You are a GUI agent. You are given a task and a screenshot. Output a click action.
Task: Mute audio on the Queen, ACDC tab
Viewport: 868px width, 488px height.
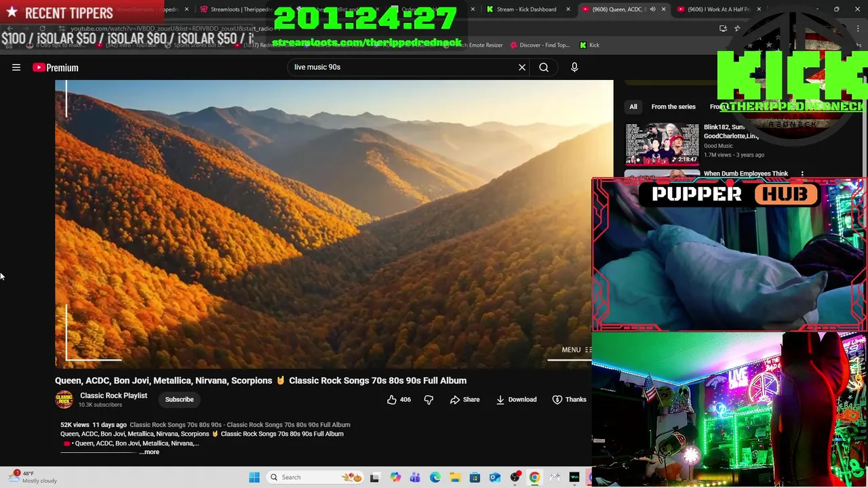(x=652, y=9)
